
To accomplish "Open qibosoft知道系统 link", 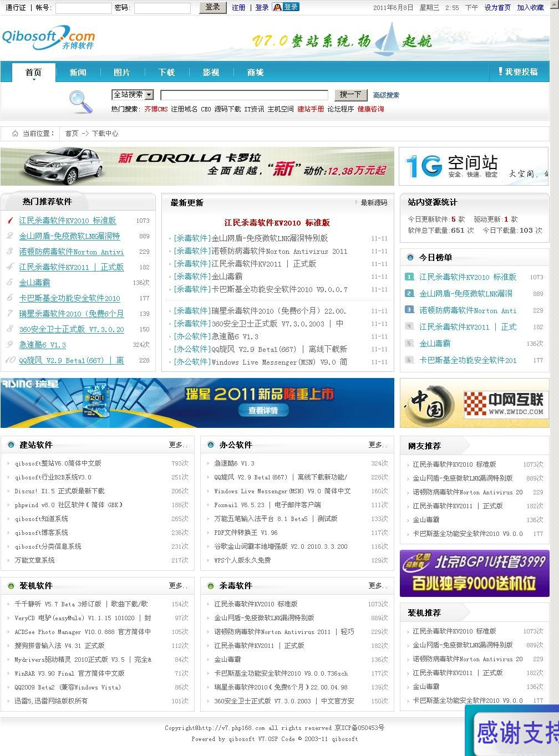I will pyautogui.click(x=41, y=519).
